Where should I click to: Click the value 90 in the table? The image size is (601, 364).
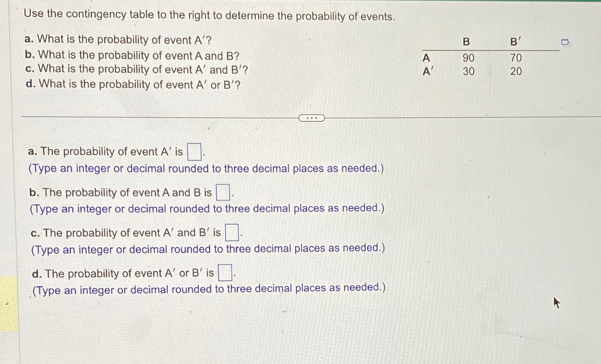(468, 57)
